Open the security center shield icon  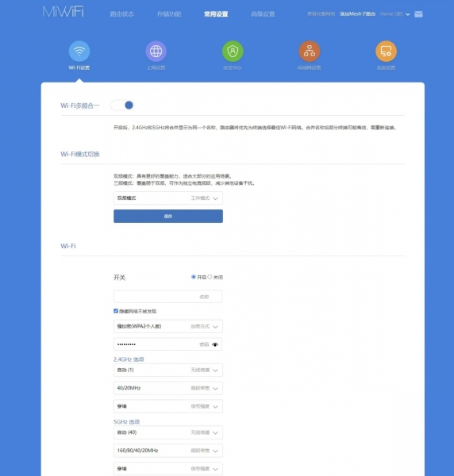point(233,51)
